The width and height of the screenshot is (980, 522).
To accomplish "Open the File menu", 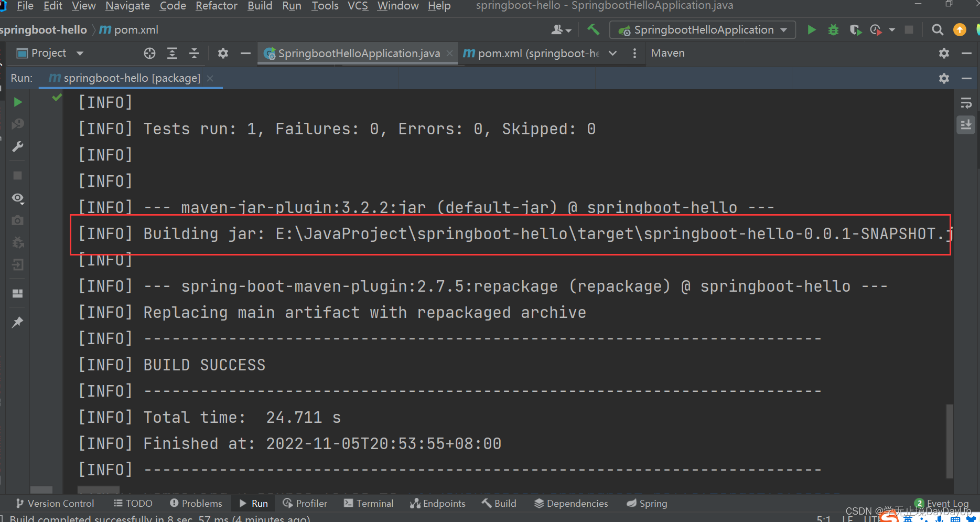I will tap(25, 6).
